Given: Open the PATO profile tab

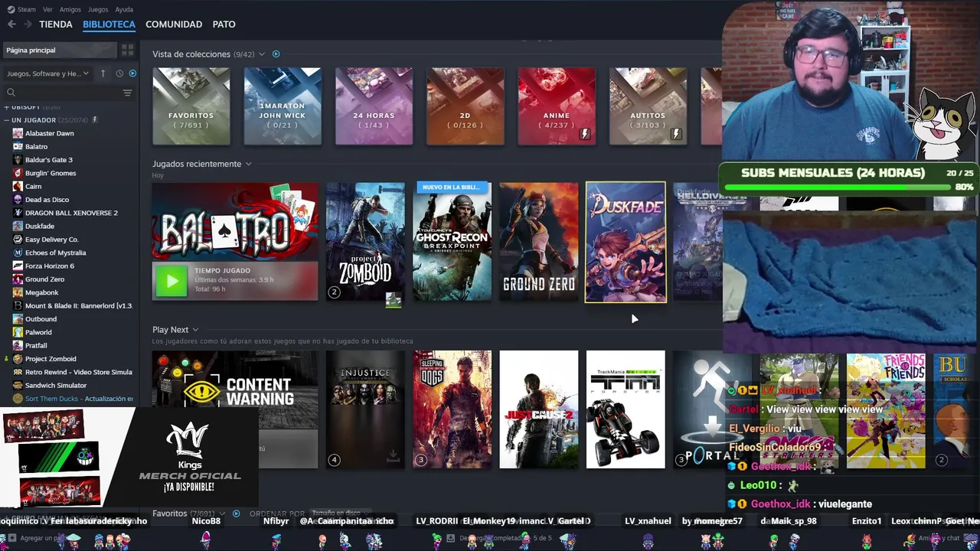Looking at the screenshot, I should click(x=224, y=24).
